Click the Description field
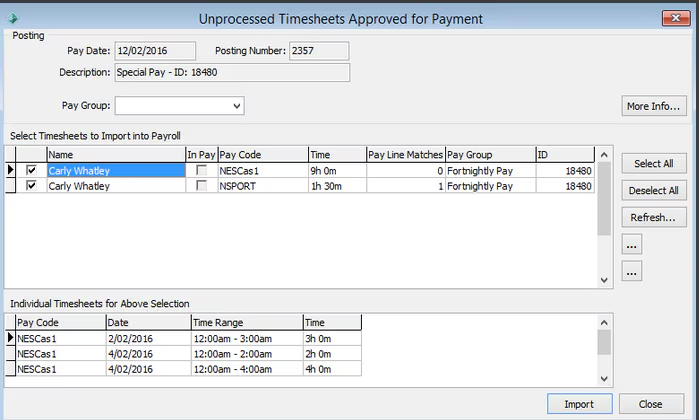The width and height of the screenshot is (699, 420). click(232, 73)
